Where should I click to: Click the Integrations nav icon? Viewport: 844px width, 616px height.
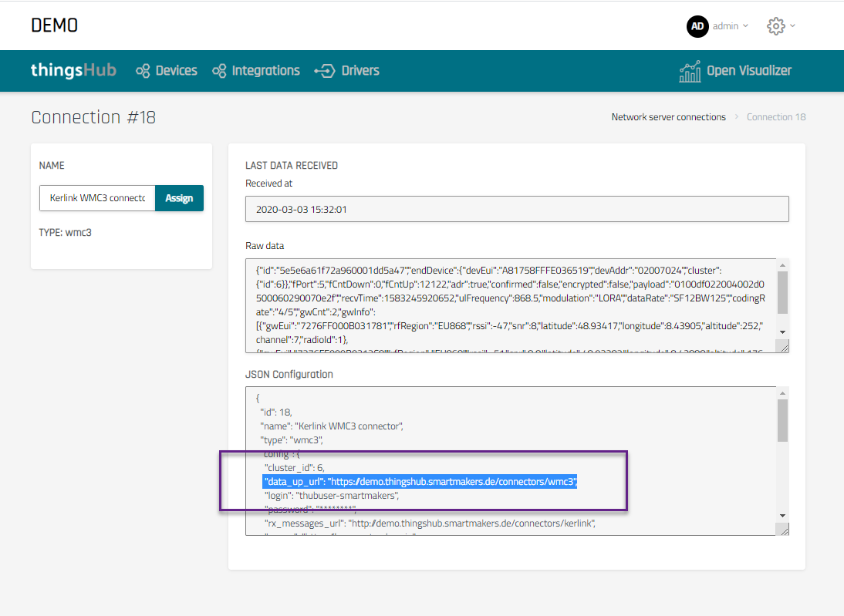[219, 71]
